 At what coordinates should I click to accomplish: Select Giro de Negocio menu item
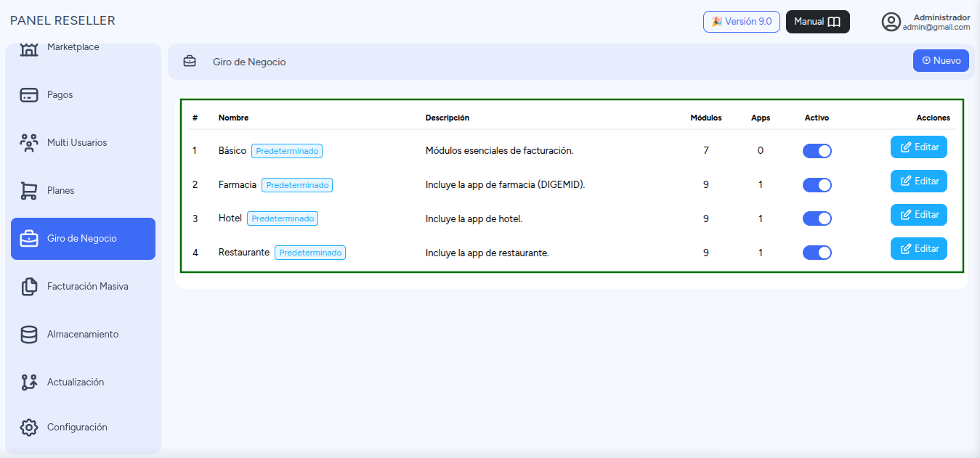[x=83, y=239]
